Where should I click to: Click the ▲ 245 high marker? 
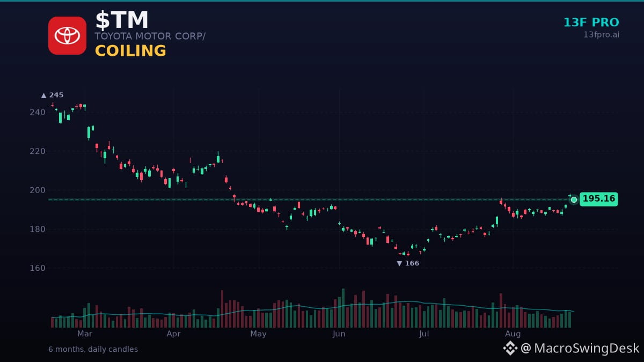[53, 95]
